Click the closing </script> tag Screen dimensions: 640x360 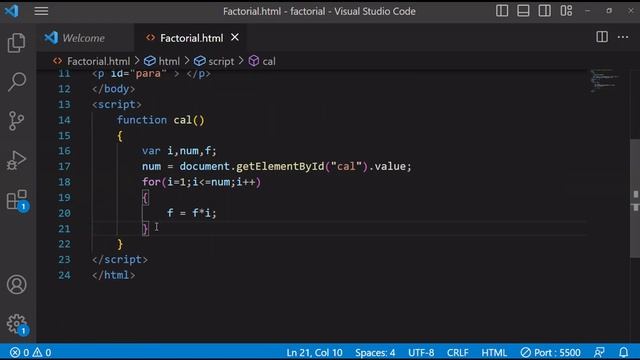[x=120, y=260]
